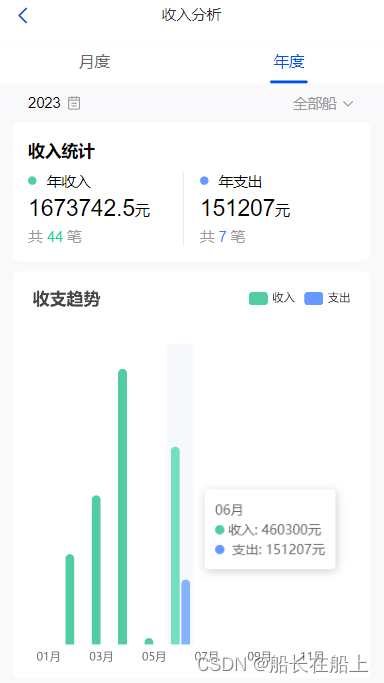Click the 收入统计 heading
Screen dimensions: 384x683
click(x=61, y=151)
